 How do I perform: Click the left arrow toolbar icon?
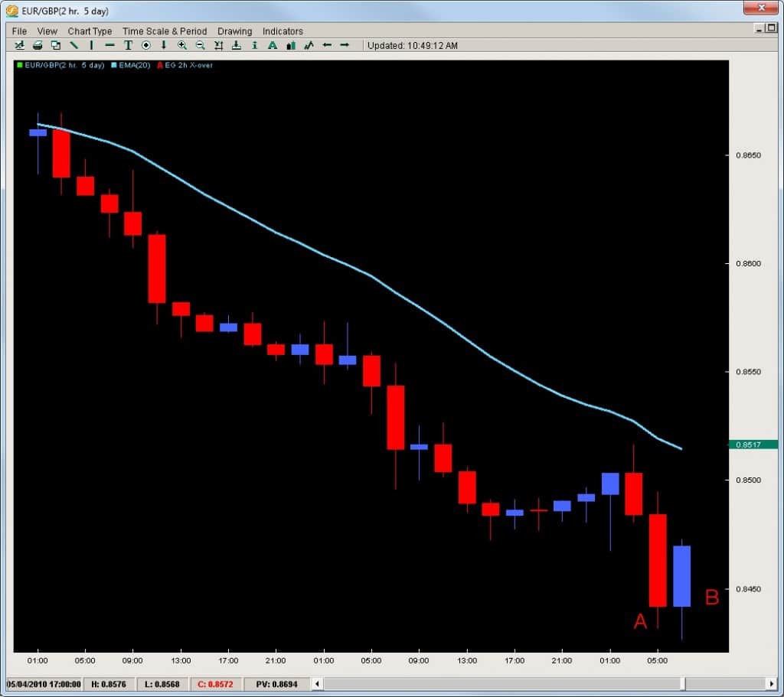327,45
